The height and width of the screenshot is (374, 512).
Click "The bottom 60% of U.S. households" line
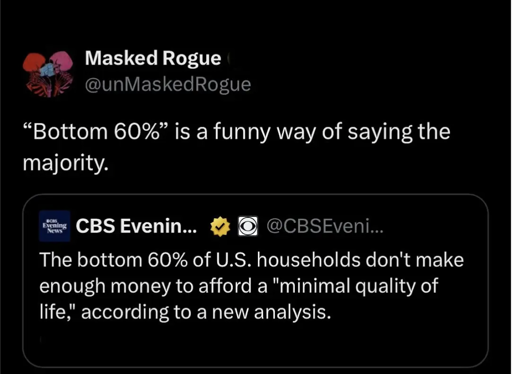201,260
